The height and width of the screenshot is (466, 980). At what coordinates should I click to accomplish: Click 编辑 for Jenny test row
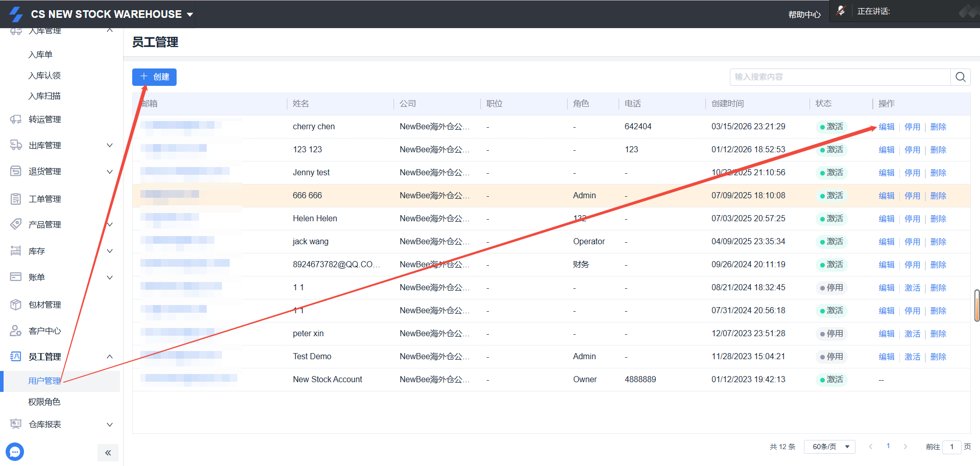click(x=886, y=173)
